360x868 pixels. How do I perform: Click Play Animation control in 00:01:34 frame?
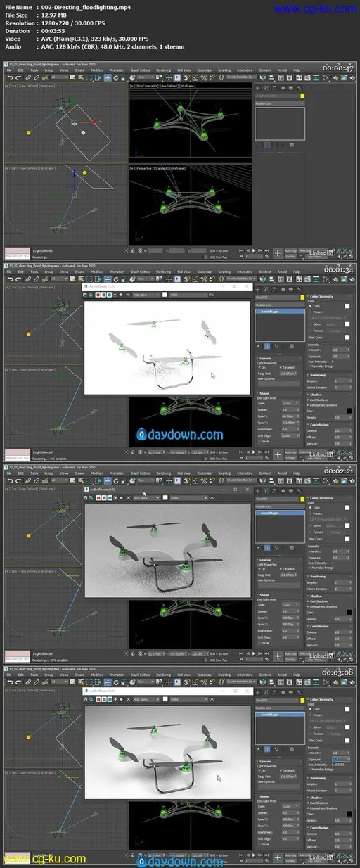point(254,452)
